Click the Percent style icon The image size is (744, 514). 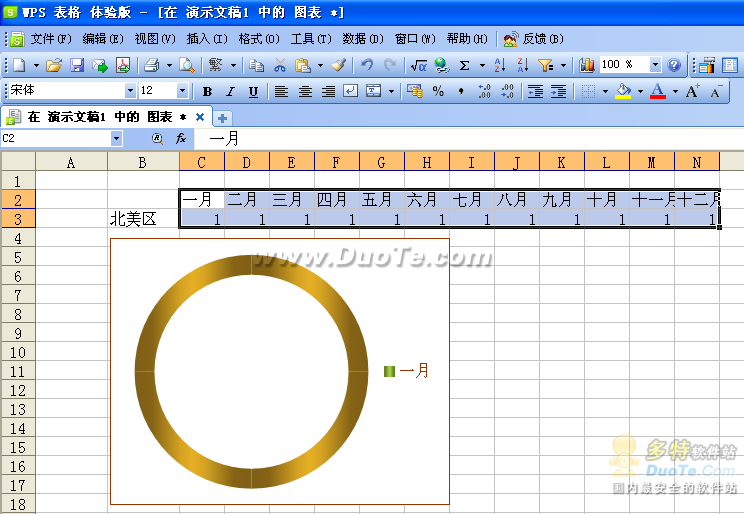(x=438, y=91)
